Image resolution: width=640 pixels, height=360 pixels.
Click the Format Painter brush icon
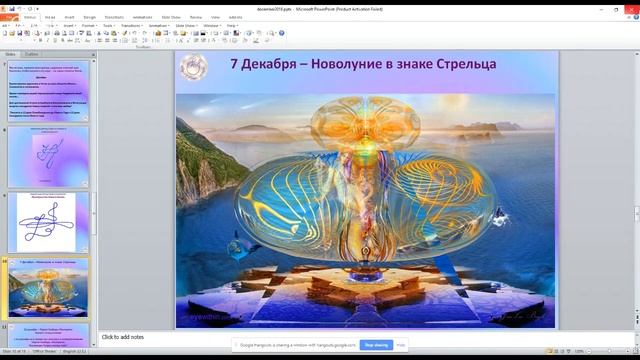pyautogui.click(x=125, y=33)
